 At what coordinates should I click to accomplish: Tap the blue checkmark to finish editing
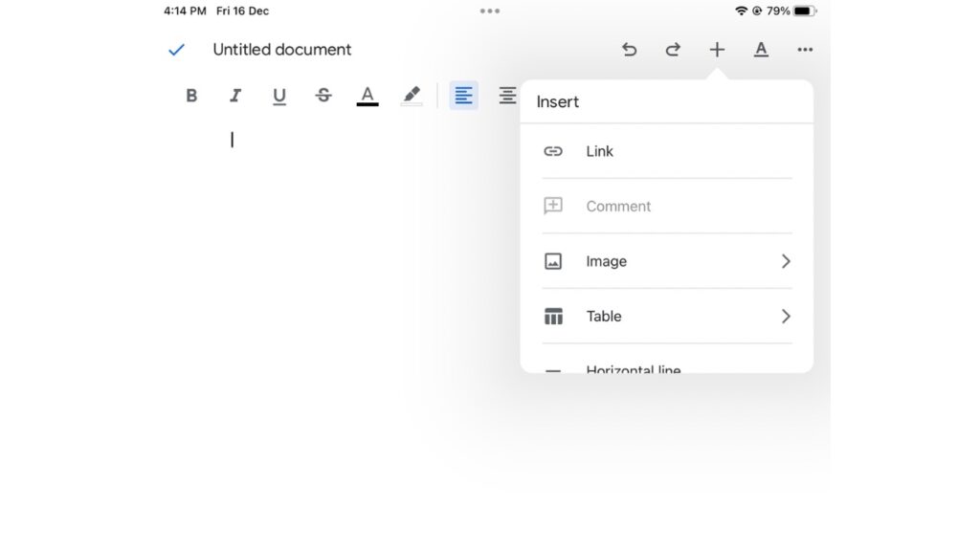pyautogui.click(x=176, y=50)
